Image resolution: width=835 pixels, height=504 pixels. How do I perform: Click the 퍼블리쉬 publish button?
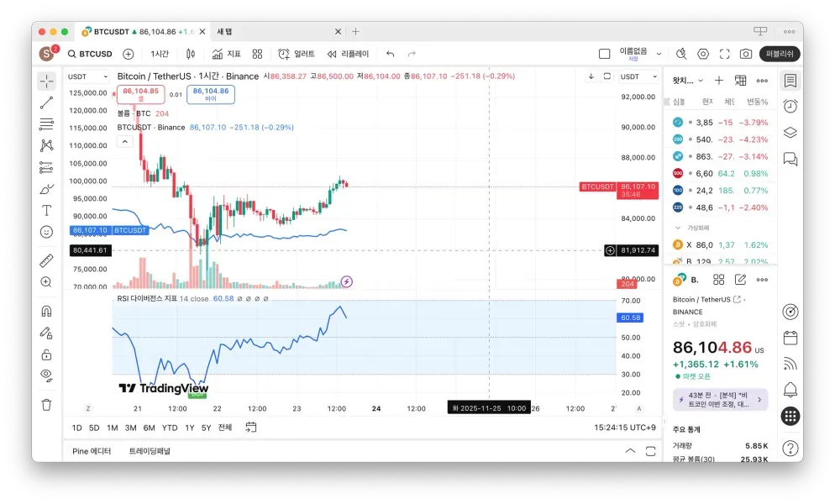click(x=780, y=54)
